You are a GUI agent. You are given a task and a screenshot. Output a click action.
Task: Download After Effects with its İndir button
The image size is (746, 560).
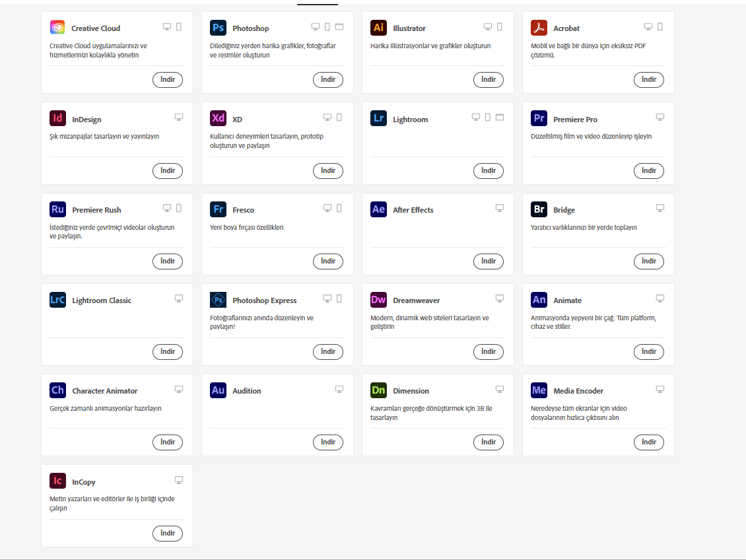click(488, 261)
